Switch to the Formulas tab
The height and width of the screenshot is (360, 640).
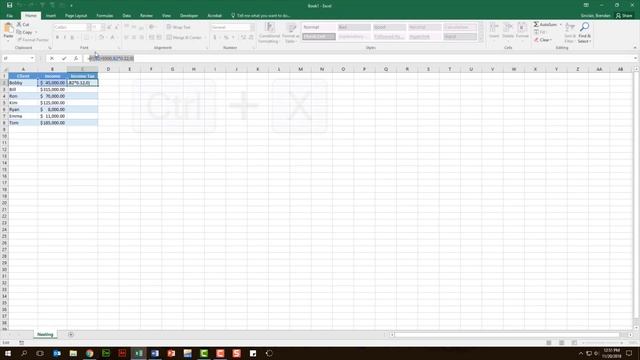point(104,16)
